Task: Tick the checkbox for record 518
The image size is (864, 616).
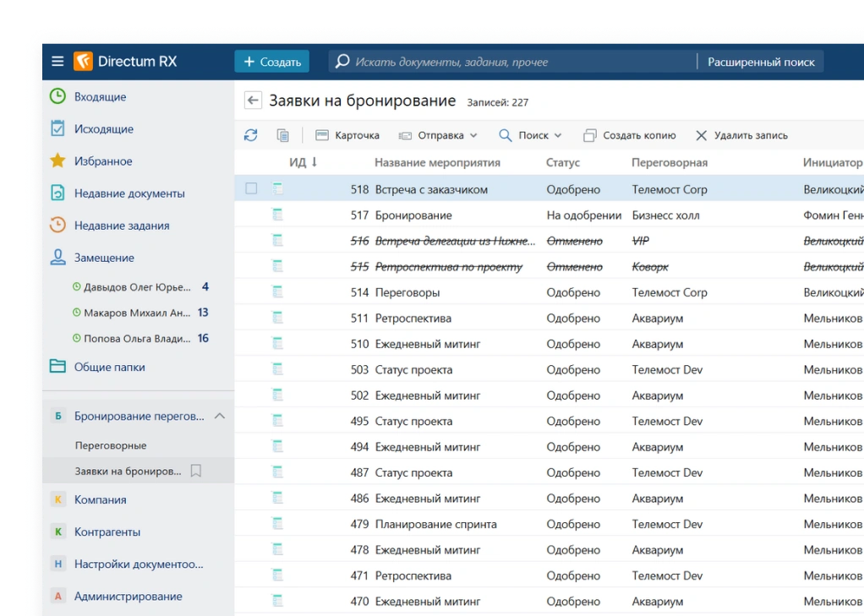Action: point(251,189)
